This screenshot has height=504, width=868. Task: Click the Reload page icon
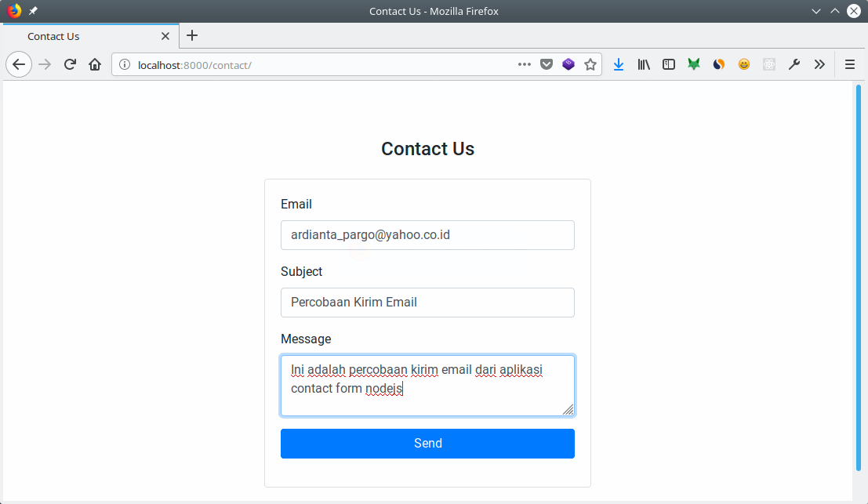[70, 64]
